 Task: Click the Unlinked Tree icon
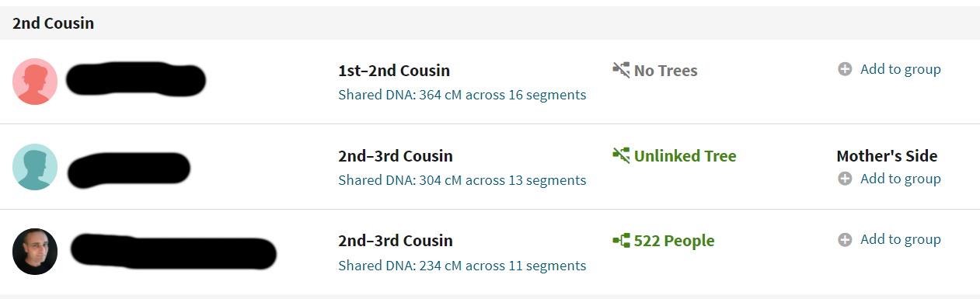[x=620, y=155]
